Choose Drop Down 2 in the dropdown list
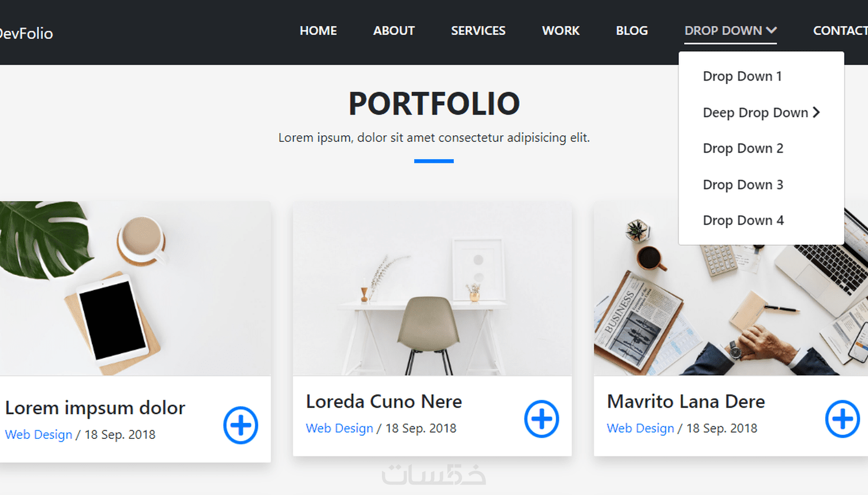Image resolution: width=868 pixels, height=495 pixels. coord(743,148)
